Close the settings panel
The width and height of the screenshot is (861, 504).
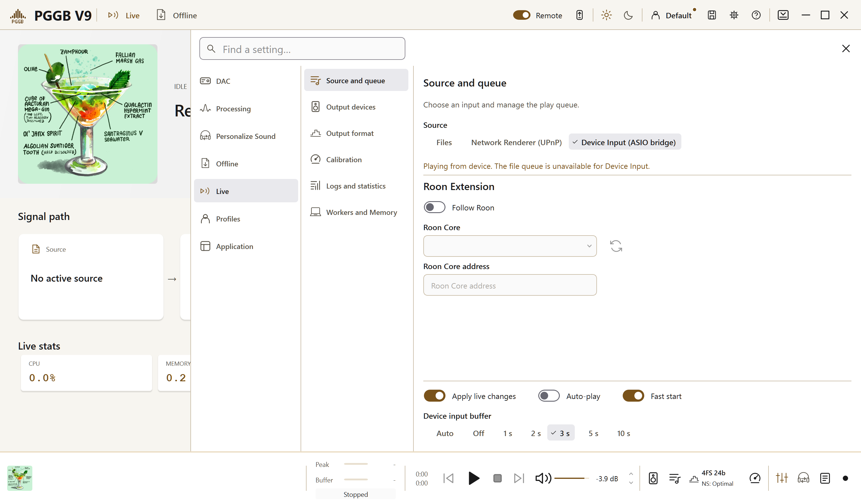point(846,48)
